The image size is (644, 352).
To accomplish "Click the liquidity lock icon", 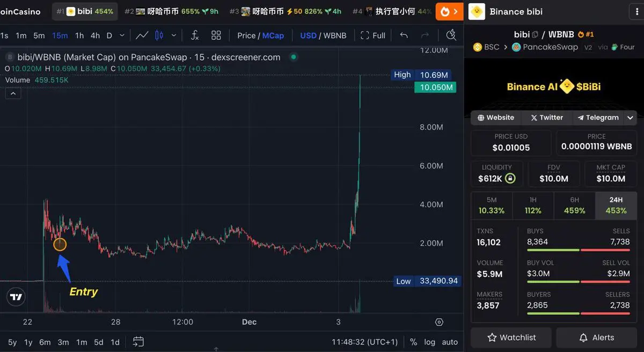I will pos(510,178).
